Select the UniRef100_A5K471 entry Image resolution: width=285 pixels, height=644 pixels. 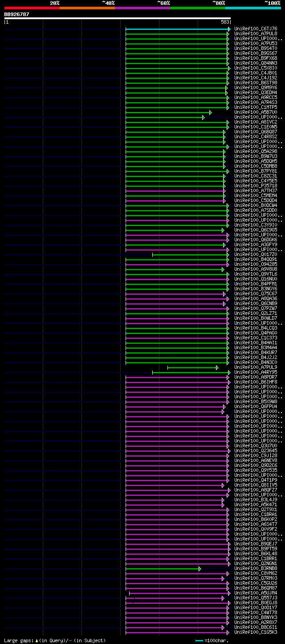[x=256, y=504]
